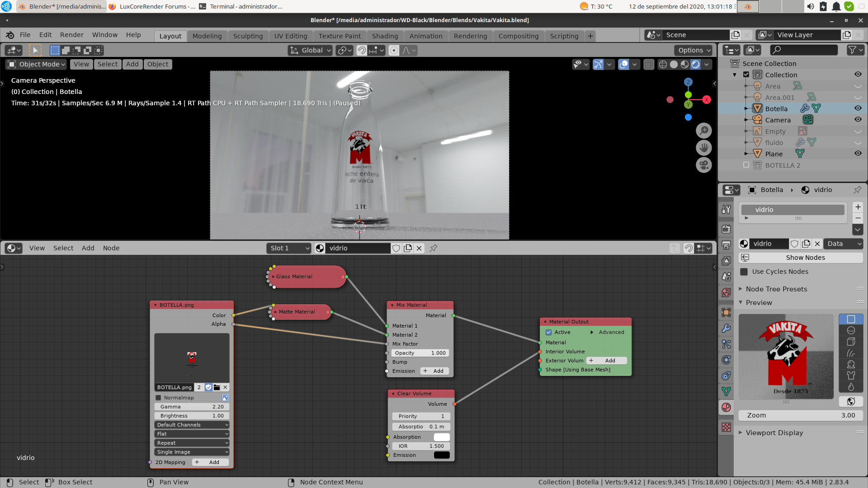The width and height of the screenshot is (868, 488).
Task: Click the IOR value field
Action: click(420, 446)
